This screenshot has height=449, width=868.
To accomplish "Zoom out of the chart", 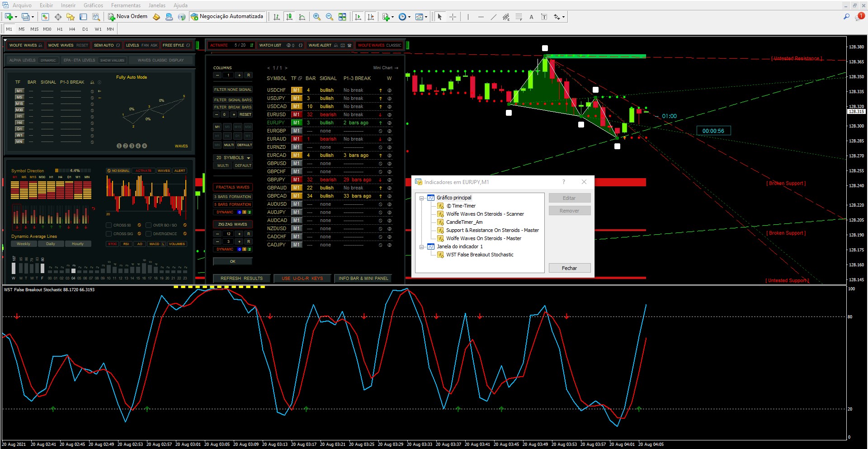I will click(x=330, y=17).
